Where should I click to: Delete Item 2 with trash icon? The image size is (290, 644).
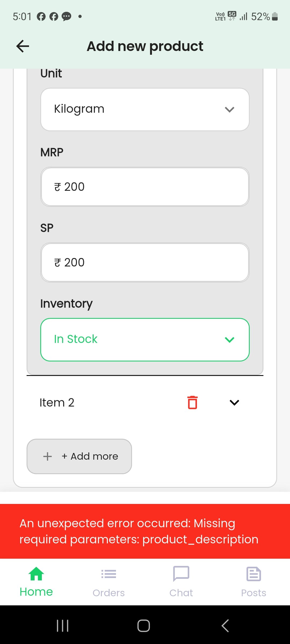[x=192, y=402]
